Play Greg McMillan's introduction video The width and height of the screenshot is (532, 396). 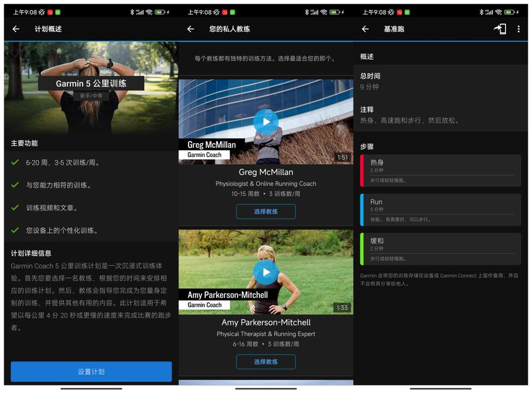point(265,122)
